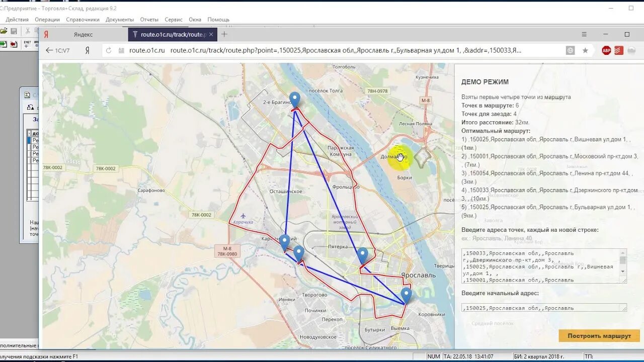Screen dimensions: 644x362
Task: Open the ABP Adblock extension icon
Action: (x=606, y=50)
